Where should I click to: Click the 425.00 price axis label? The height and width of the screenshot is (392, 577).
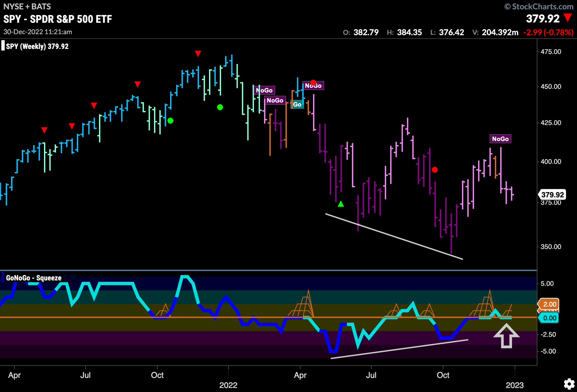pos(551,123)
